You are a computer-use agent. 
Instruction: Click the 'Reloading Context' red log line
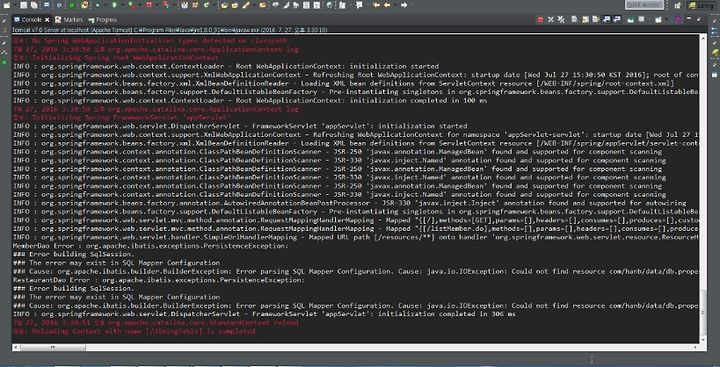(x=134, y=331)
